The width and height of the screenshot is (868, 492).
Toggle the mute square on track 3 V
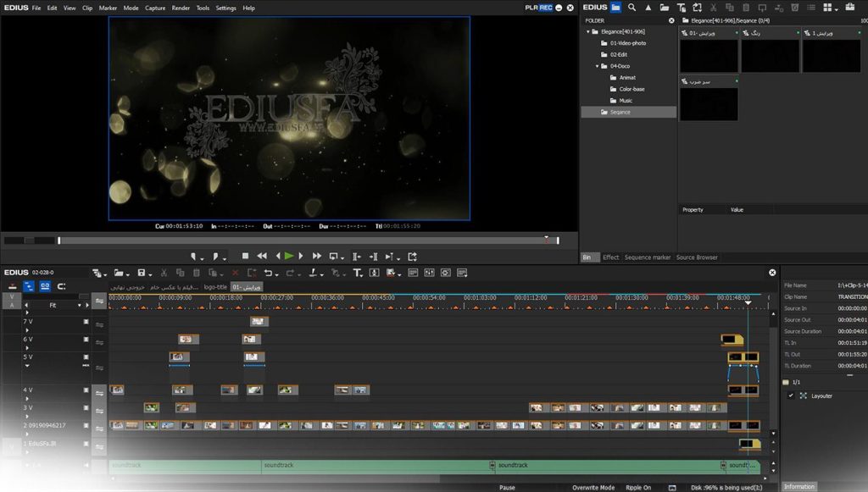[x=86, y=407]
